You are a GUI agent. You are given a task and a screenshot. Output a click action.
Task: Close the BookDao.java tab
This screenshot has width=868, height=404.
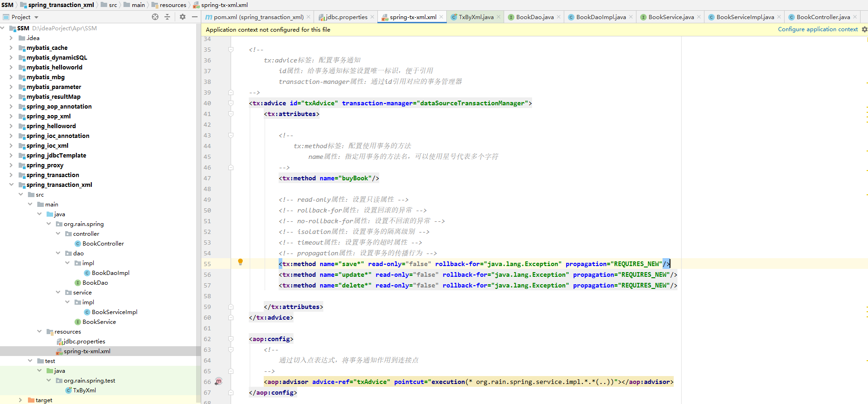pos(559,17)
